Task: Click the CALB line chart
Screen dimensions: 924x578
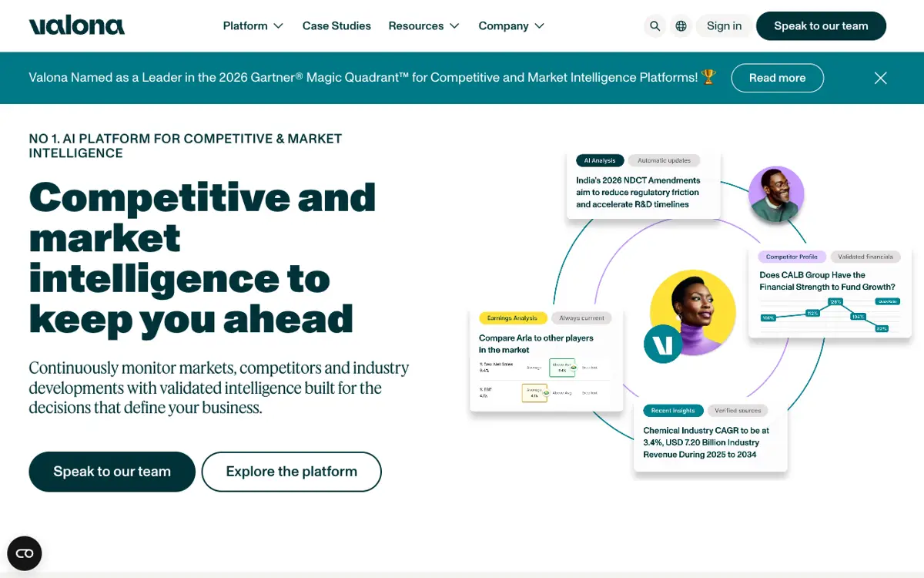Action: 829,314
